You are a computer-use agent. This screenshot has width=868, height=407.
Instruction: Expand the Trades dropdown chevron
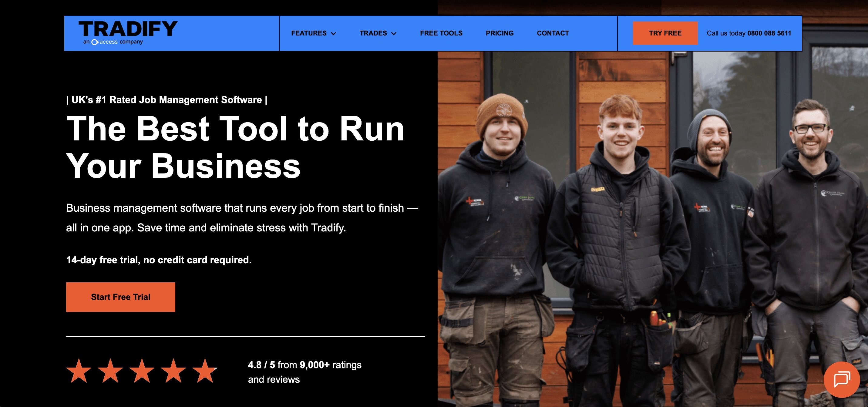tap(394, 33)
